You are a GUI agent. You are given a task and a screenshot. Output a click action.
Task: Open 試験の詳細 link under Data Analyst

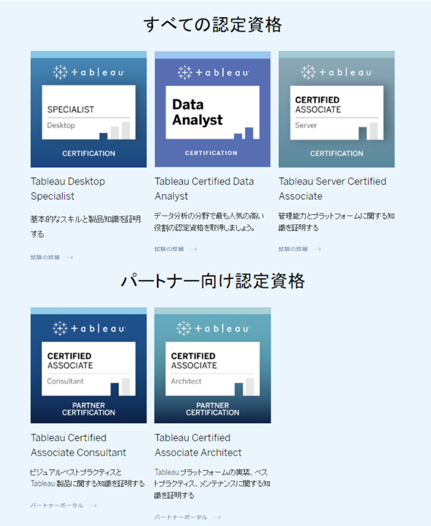(x=169, y=249)
